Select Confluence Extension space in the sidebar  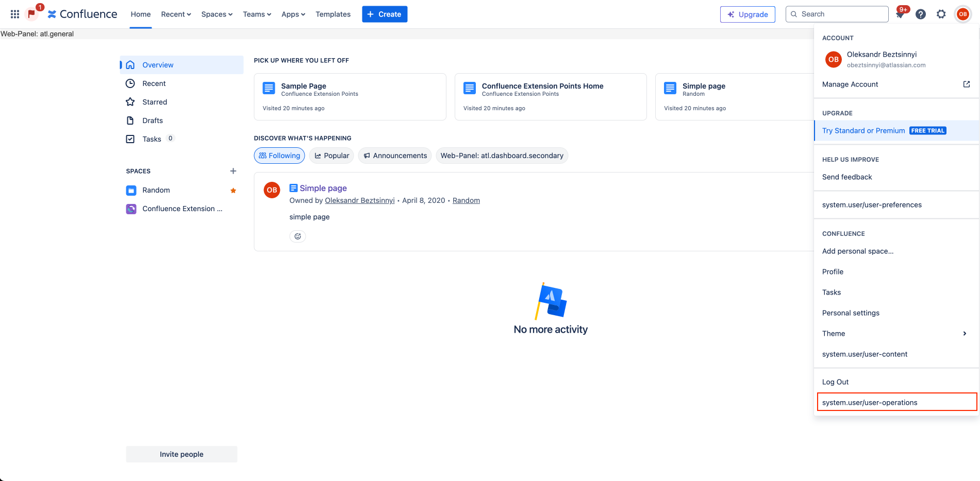182,209
